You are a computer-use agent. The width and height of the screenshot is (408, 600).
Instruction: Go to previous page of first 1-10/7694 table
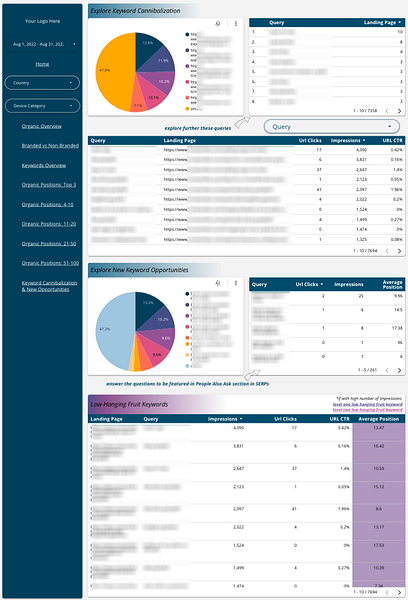click(387, 251)
